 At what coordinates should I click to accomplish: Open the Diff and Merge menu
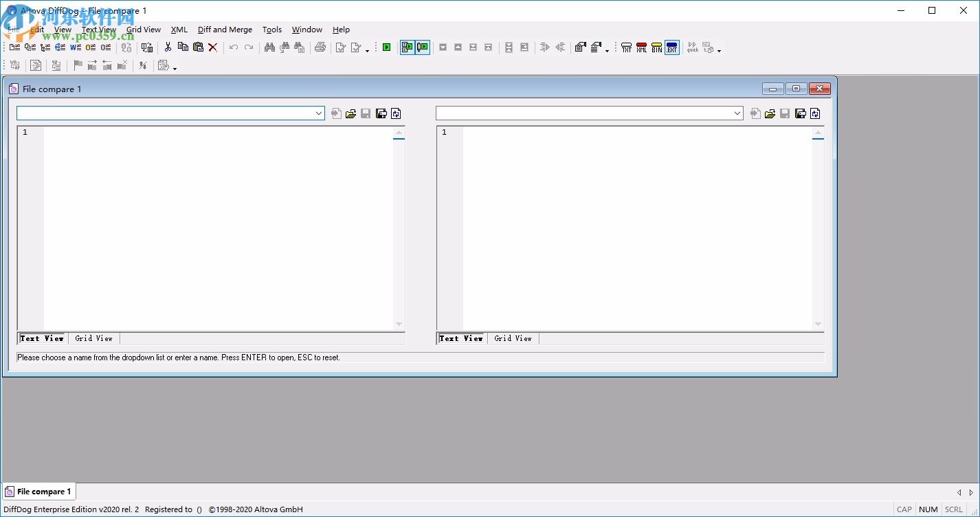pyautogui.click(x=225, y=30)
